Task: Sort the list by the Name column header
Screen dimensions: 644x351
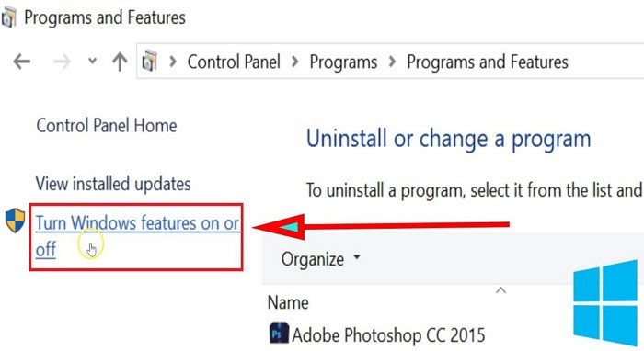Action: click(288, 302)
